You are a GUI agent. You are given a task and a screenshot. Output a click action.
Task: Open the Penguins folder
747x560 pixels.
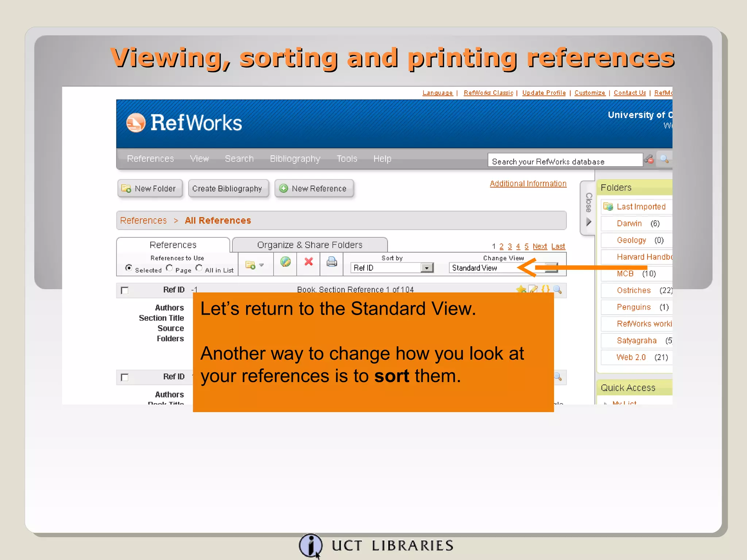pyautogui.click(x=634, y=307)
